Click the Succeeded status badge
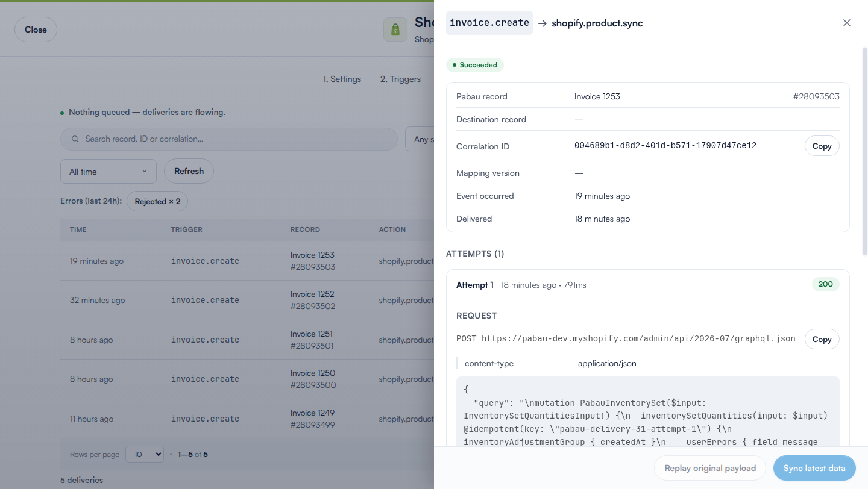 (x=475, y=65)
